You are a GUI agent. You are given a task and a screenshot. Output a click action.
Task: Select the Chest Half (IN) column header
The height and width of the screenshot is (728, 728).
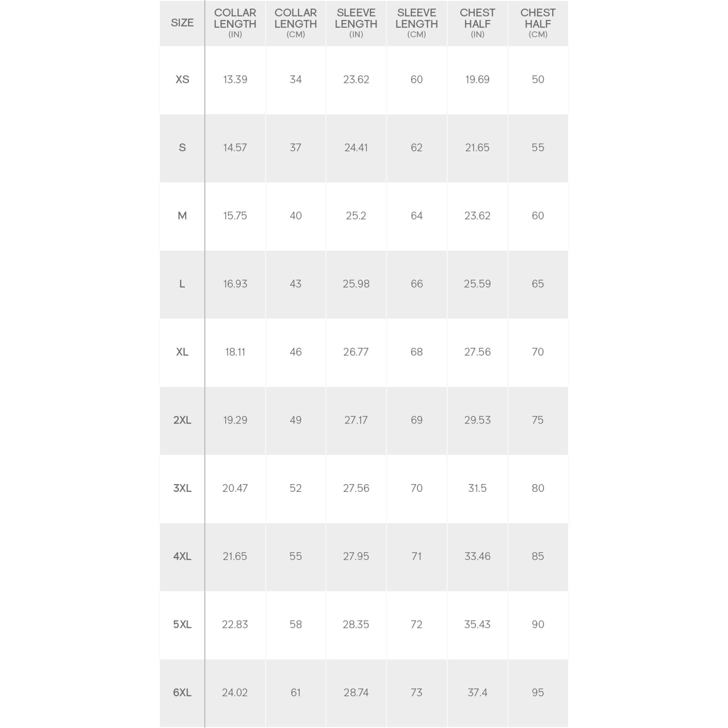(x=477, y=23)
